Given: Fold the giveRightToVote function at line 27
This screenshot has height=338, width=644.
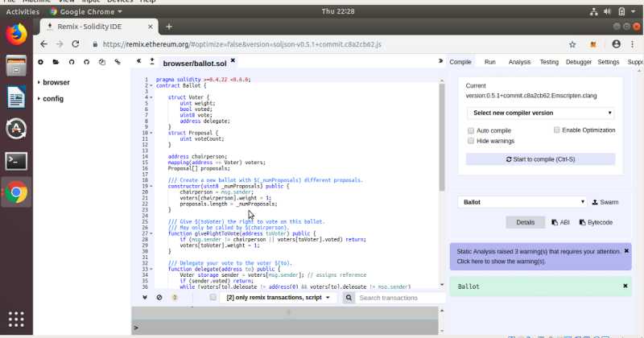Looking at the screenshot, I should click(x=151, y=233).
